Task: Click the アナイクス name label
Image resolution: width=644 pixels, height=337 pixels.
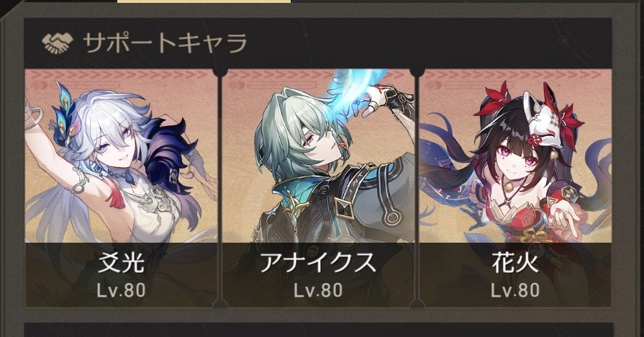Action: coord(318,262)
